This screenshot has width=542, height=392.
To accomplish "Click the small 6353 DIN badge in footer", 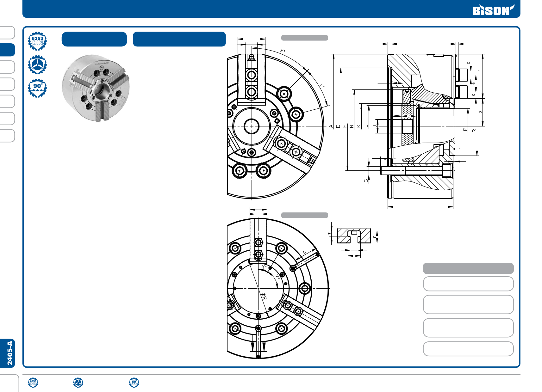I will pyautogui.click(x=33, y=383).
